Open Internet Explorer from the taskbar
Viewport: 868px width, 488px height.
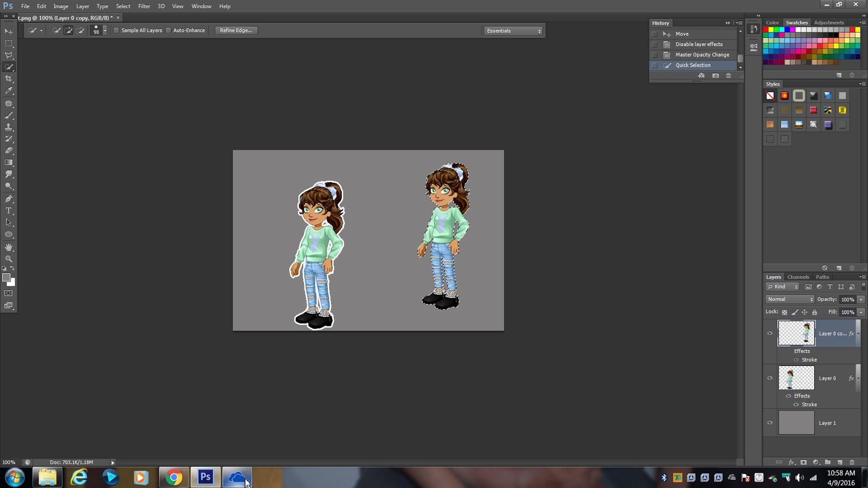pyautogui.click(x=79, y=477)
